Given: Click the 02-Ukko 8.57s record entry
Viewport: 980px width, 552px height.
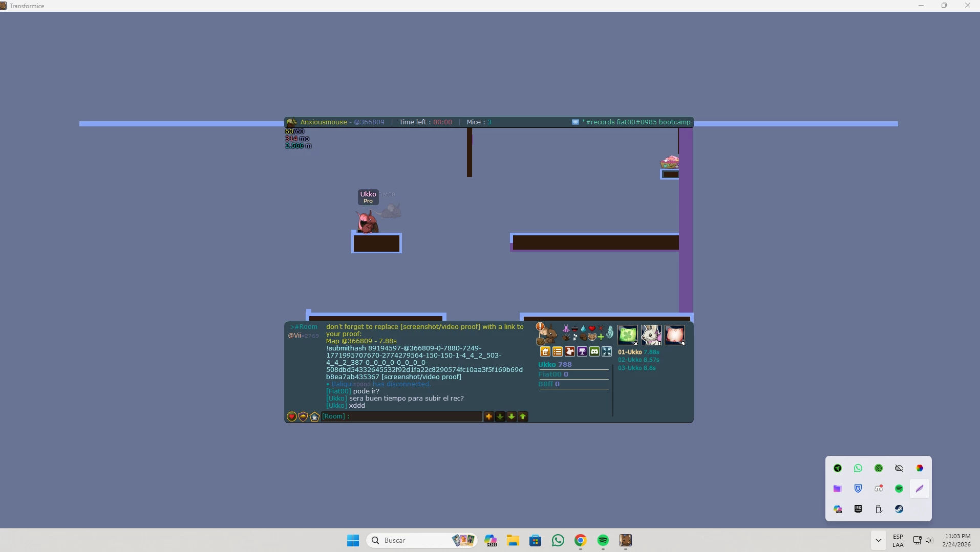Looking at the screenshot, I should pos(638,360).
